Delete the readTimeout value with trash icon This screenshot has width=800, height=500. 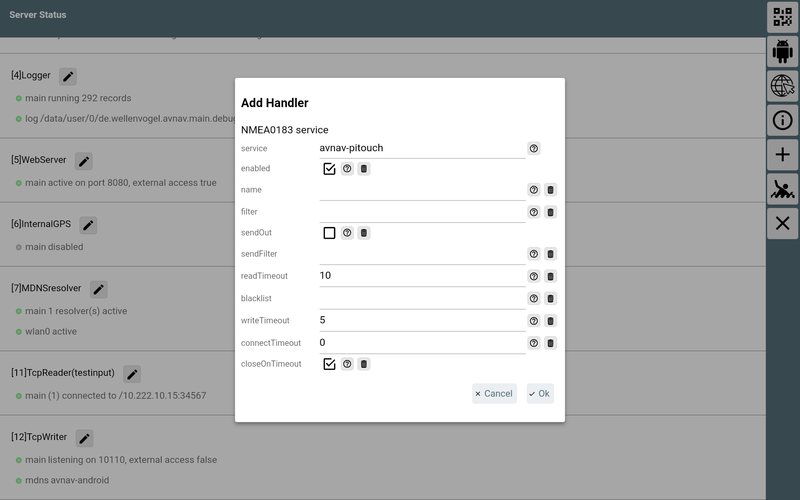coord(550,276)
